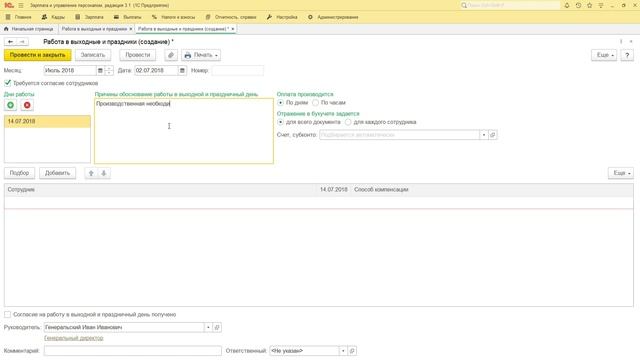
Task: Open the Руководитель record icon
Action: tap(217, 327)
